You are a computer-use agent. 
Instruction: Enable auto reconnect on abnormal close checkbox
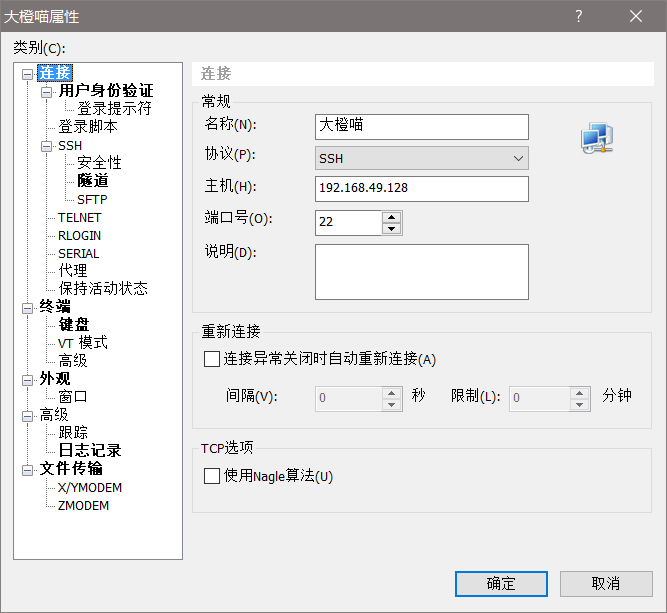click(212, 359)
